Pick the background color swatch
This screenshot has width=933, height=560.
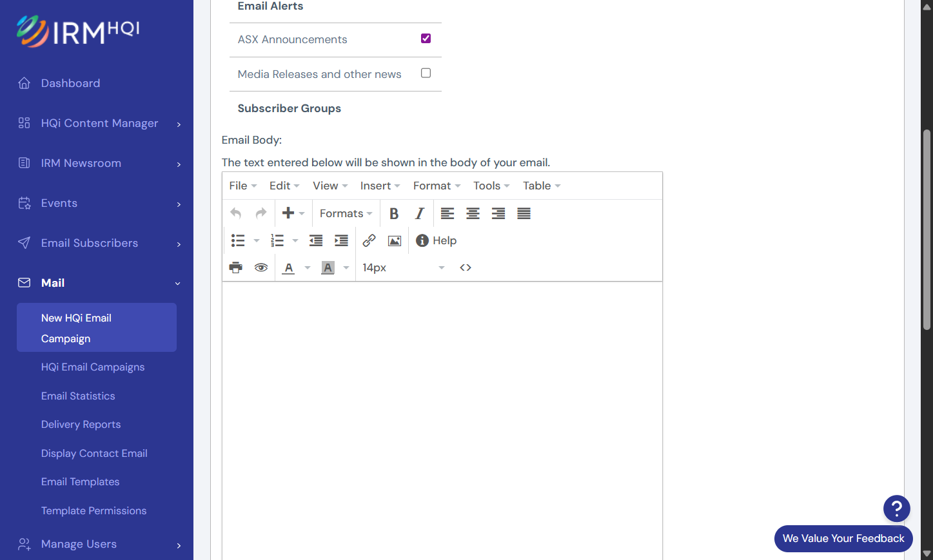(328, 267)
